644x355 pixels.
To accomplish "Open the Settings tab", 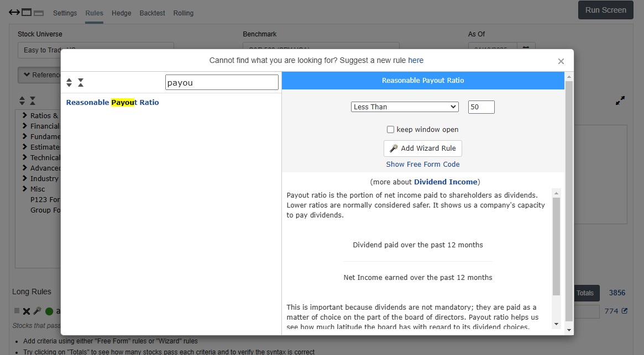I will click(65, 13).
